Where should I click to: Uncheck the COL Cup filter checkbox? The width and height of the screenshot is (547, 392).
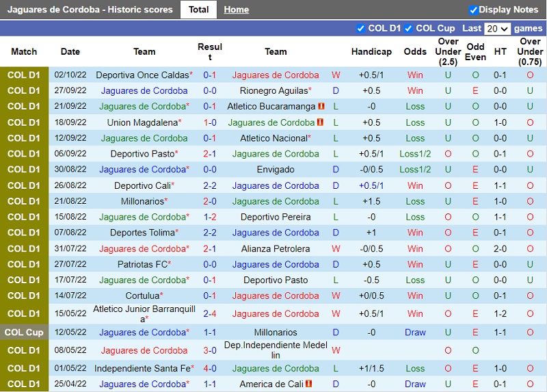[x=408, y=28]
